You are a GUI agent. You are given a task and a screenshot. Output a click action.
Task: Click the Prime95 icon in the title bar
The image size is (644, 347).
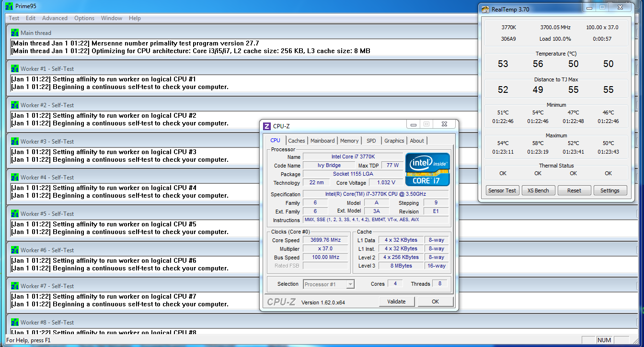(9, 6)
